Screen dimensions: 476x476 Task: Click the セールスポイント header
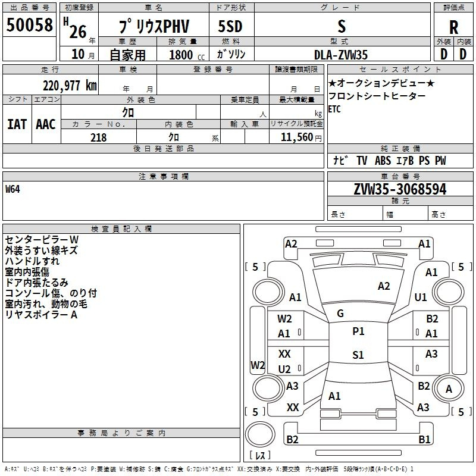click(x=400, y=69)
